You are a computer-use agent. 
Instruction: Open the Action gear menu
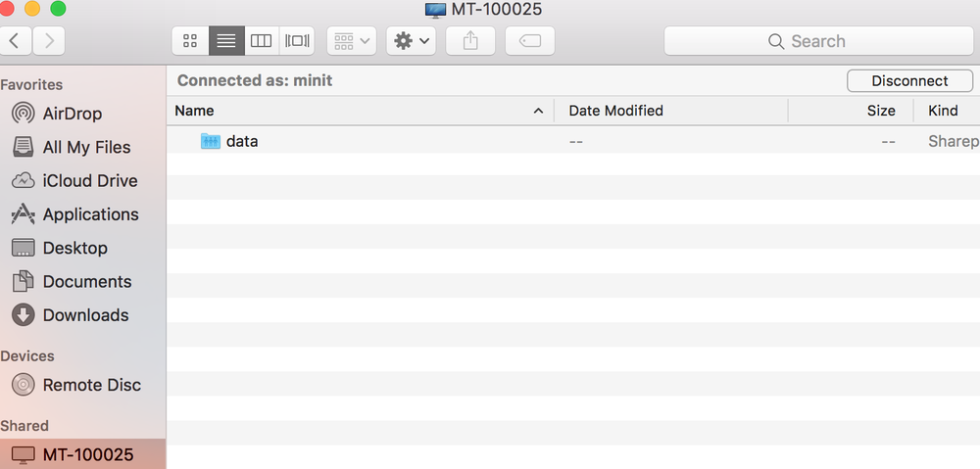[x=411, y=41]
